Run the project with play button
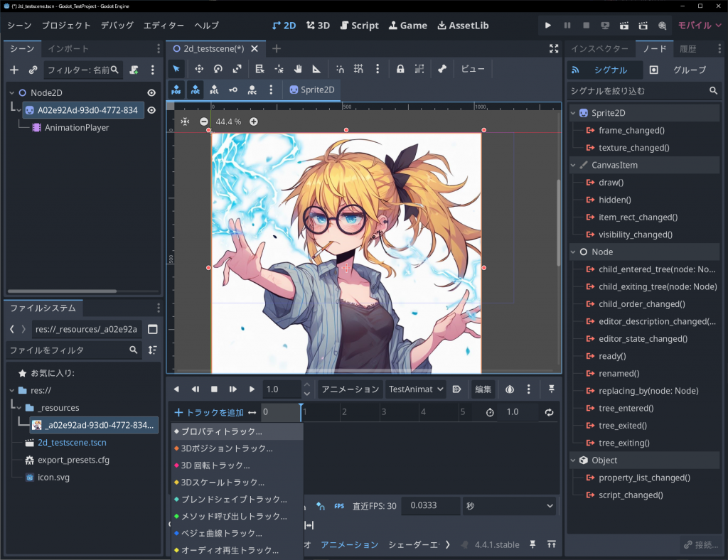The height and width of the screenshot is (560, 728). [x=547, y=25]
